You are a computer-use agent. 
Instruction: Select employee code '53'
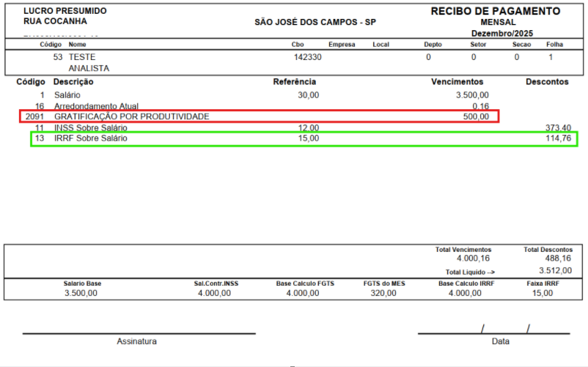[x=58, y=57]
